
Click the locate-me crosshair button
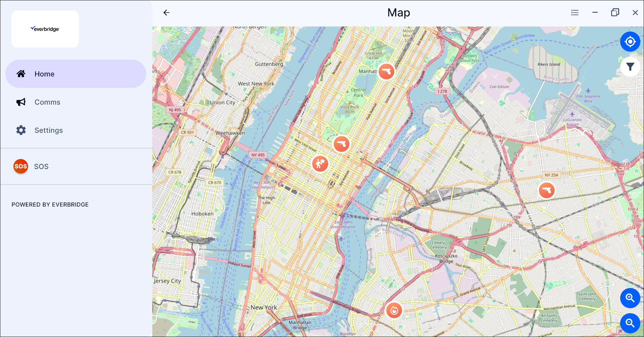(630, 42)
